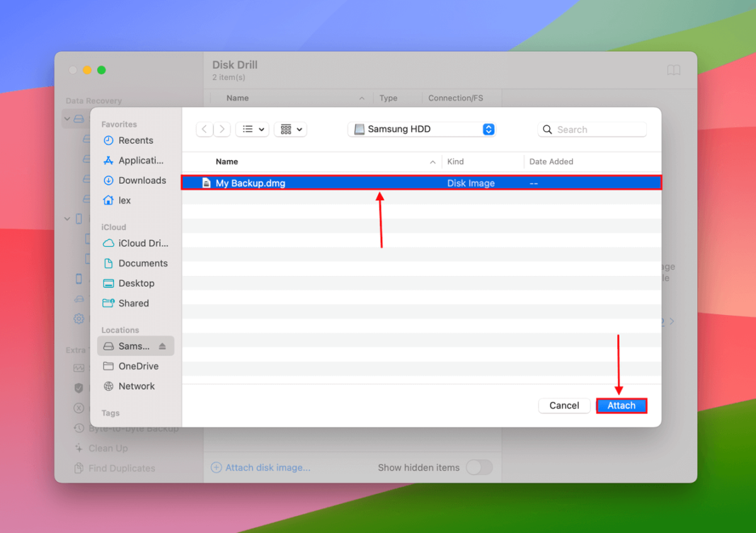Open the Network location
Viewport: 756px width, 533px height.
pyautogui.click(x=137, y=386)
